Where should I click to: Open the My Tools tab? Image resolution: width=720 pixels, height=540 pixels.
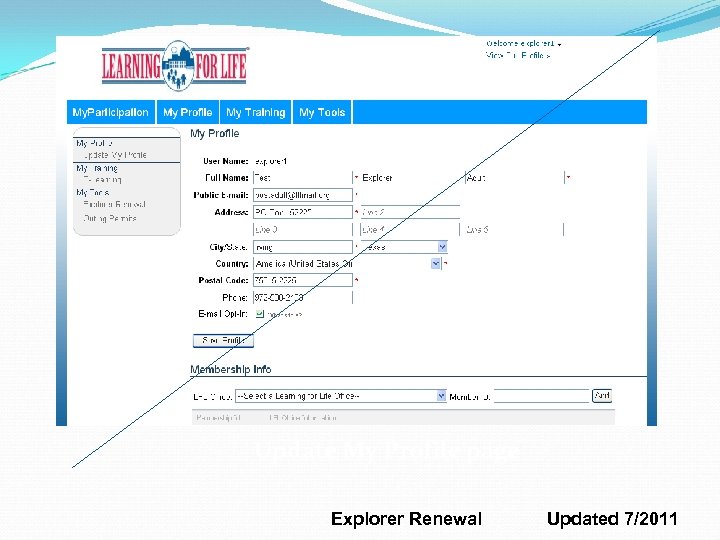tap(322, 112)
